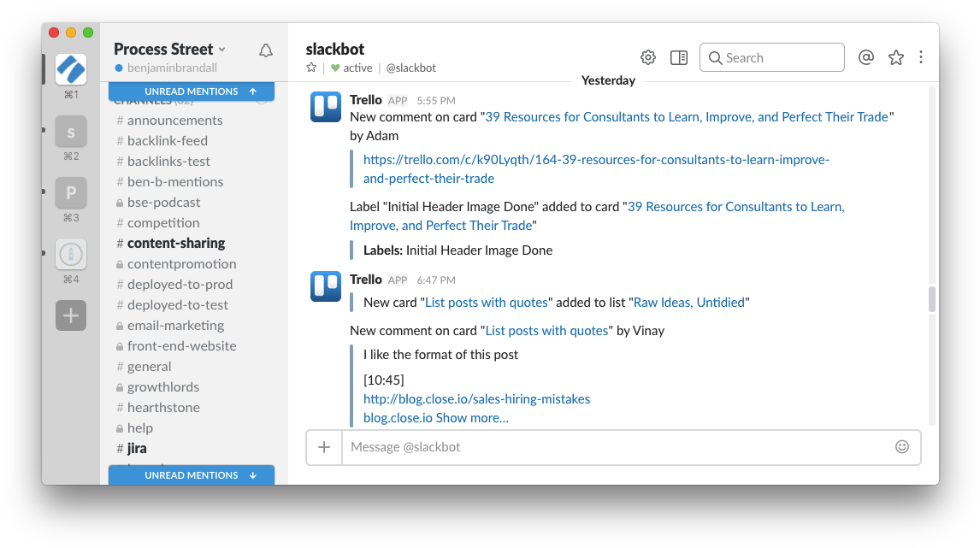The height and width of the screenshot is (548, 980).
Task: Switch to the workspace labeled P
Action: tap(71, 192)
